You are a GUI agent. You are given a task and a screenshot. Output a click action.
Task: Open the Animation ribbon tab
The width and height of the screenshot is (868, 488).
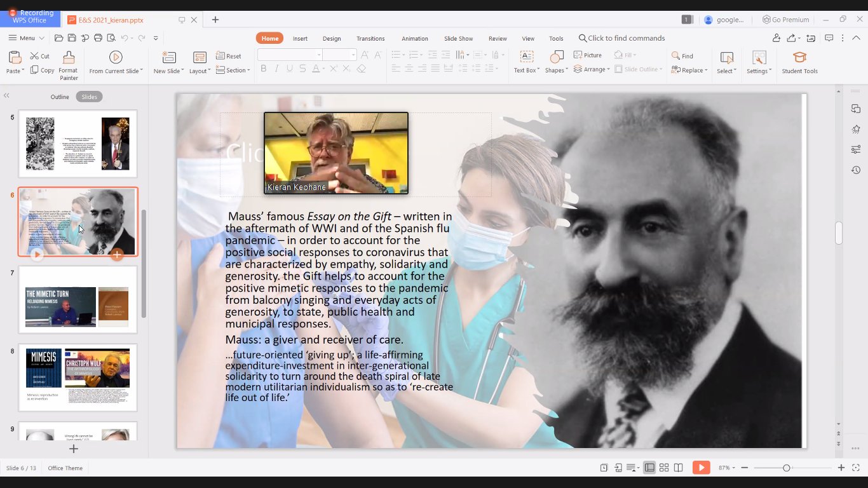414,38
